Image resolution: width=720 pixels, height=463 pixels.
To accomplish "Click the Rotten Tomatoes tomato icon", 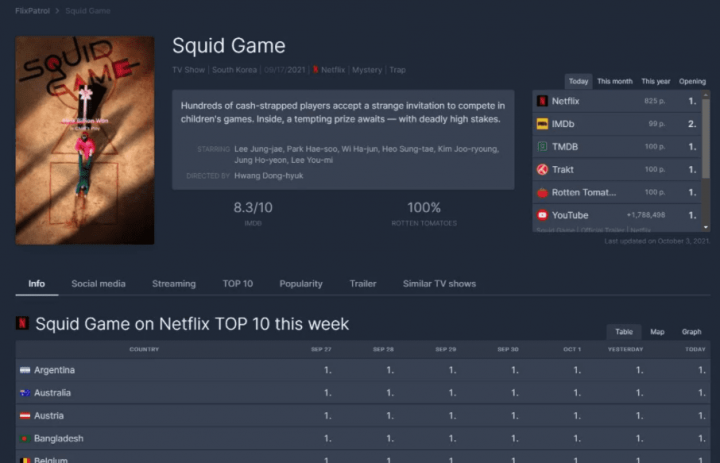I will tap(542, 192).
